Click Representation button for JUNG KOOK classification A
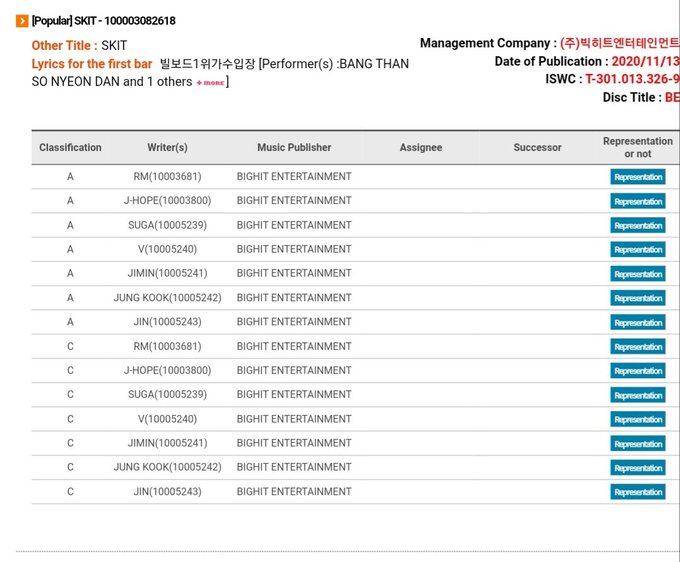The width and height of the screenshot is (680, 562). pyautogui.click(x=638, y=298)
